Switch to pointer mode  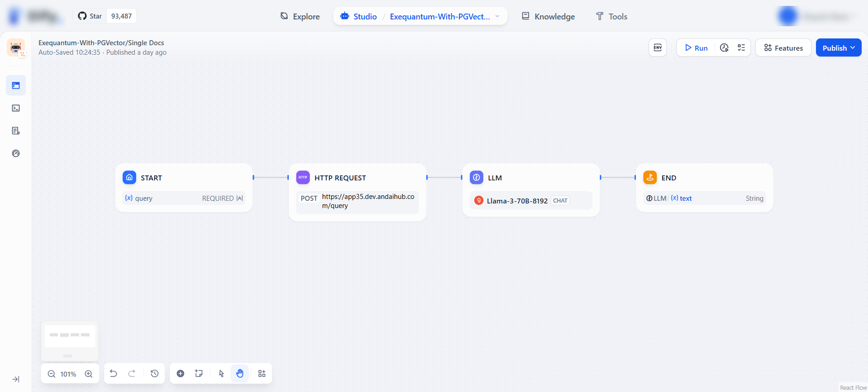tap(221, 373)
